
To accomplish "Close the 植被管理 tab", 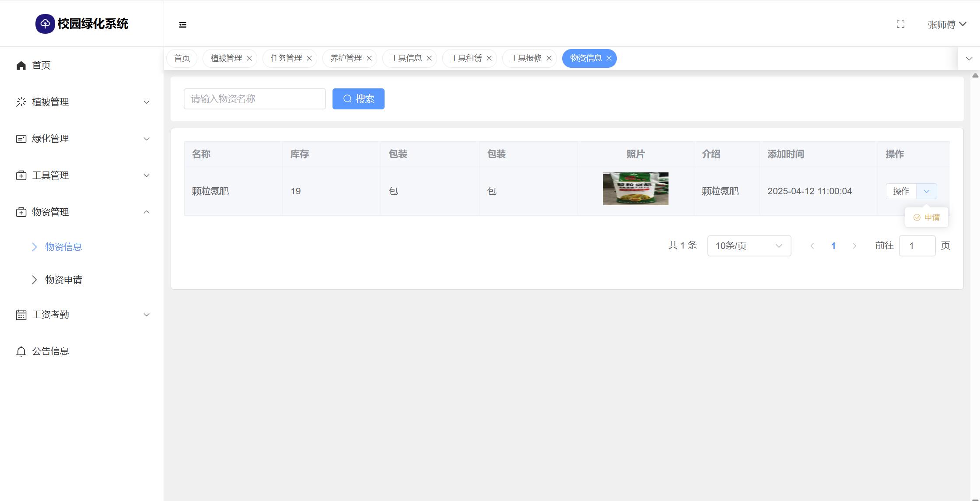I will (x=249, y=59).
